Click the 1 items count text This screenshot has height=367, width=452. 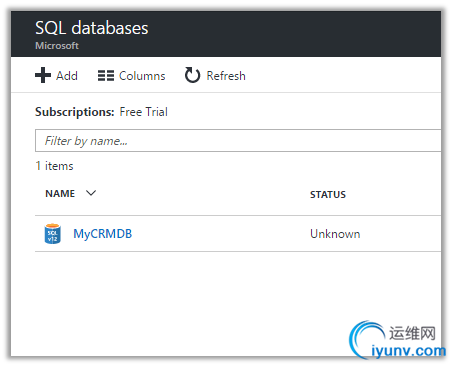54,166
